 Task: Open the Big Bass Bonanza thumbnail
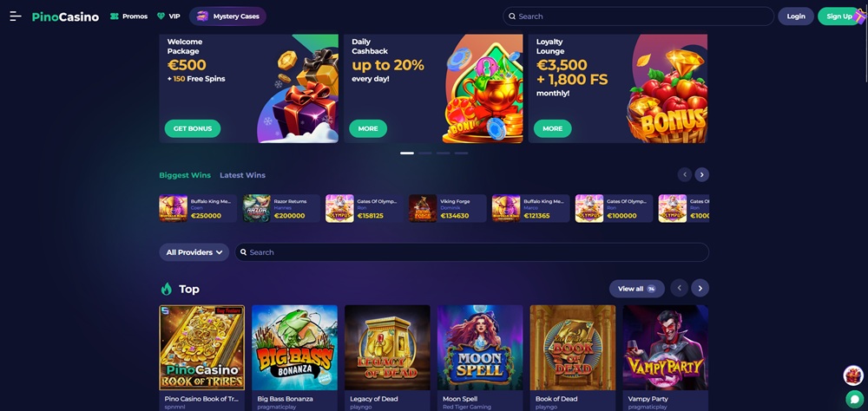click(294, 348)
